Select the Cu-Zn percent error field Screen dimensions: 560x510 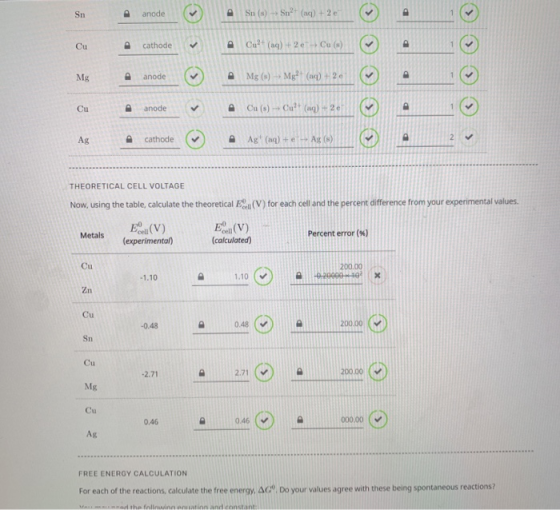click(326, 274)
